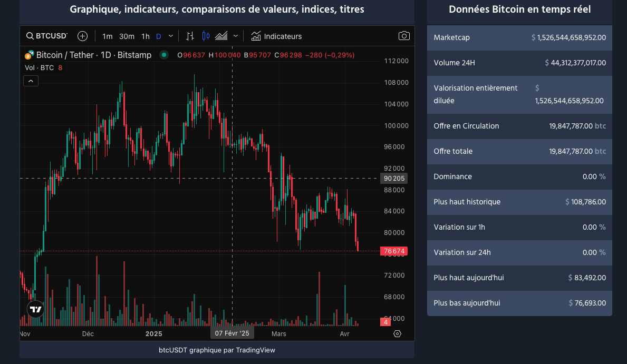Click the Données Bitcoin en temps réel heading
This screenshot has width=627, height=364.
[x=519, y=9]
